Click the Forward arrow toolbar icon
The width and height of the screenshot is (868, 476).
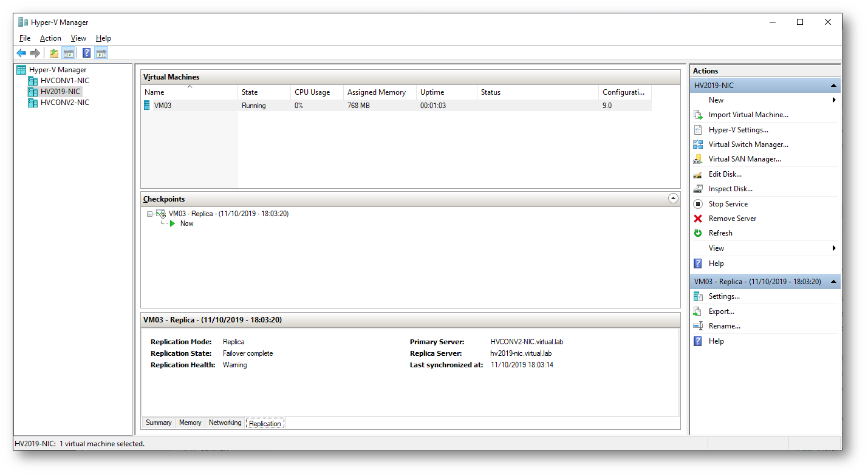(x=35, y=53)
